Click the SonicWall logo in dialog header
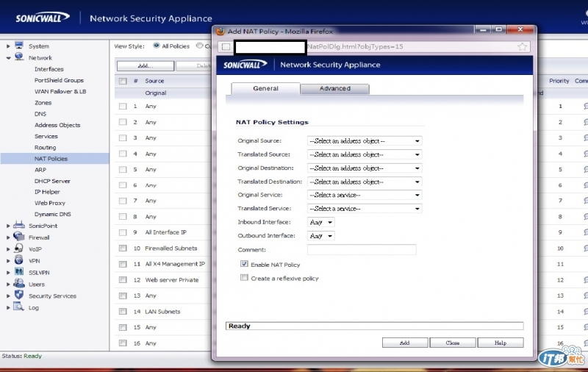This screenshot has height=372, width=588. pos(245,65)
